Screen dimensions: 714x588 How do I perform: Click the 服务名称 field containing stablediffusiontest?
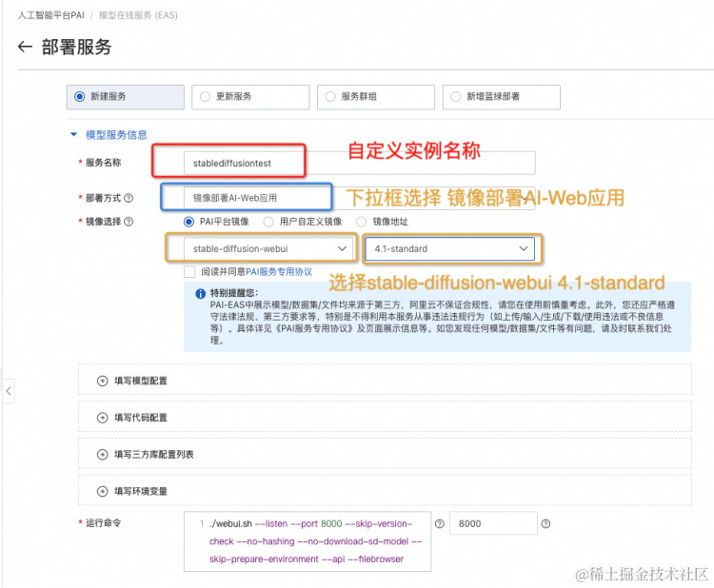[x=360, y=164]
